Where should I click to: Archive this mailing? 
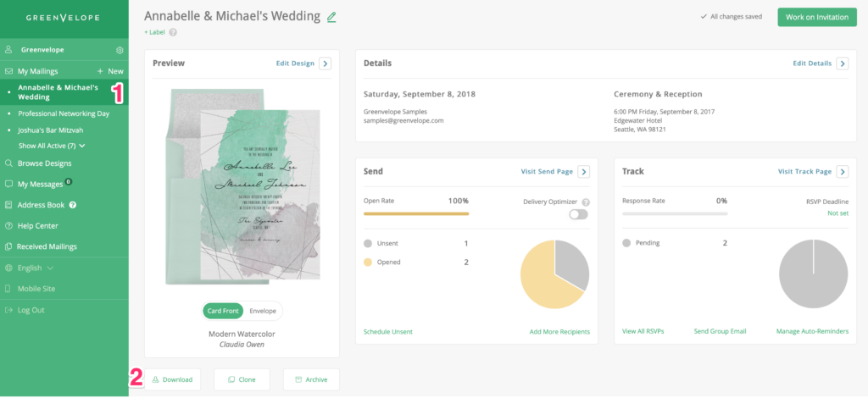pyautogui.click(x=311, y=379)
